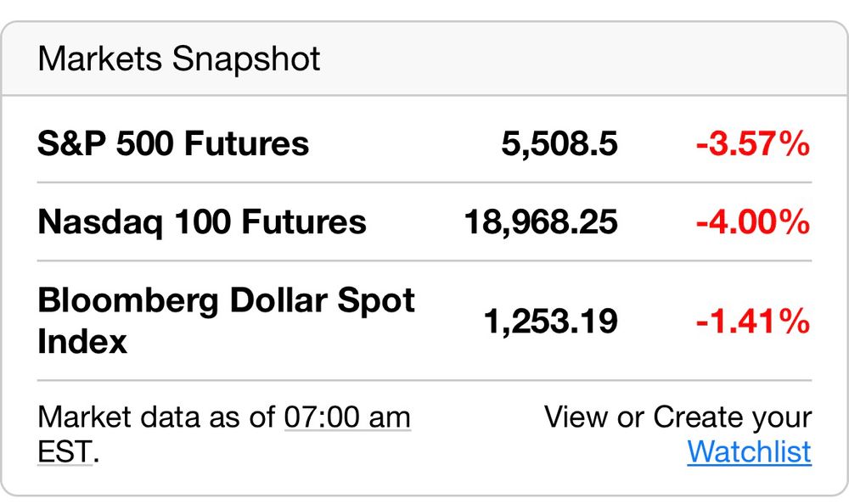Click the S&P 500 price 5,508.5

tap(558, 144)
